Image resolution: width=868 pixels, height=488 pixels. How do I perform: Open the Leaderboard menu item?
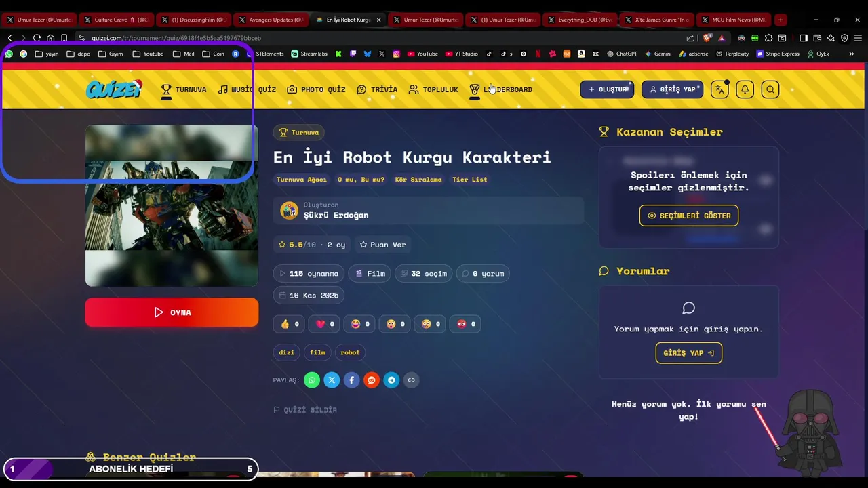(x=501, y=89)
